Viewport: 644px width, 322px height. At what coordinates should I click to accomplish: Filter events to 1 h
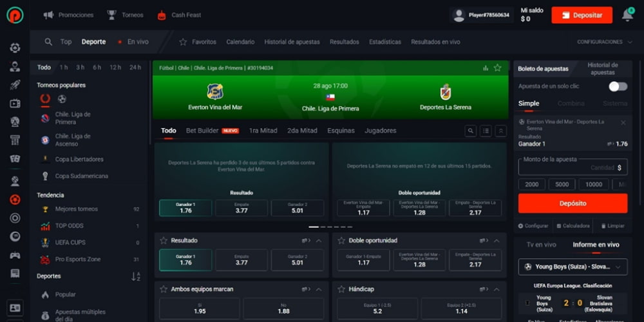[64, 68]
